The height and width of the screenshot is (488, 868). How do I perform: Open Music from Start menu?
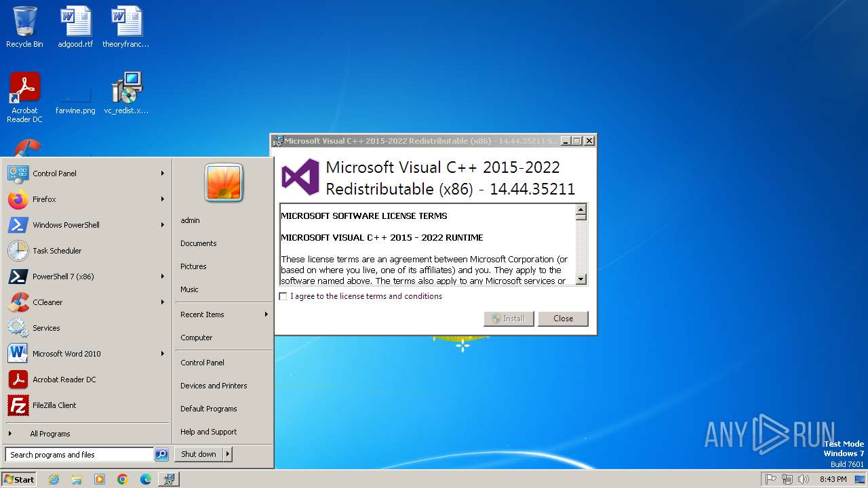(224, 289)
